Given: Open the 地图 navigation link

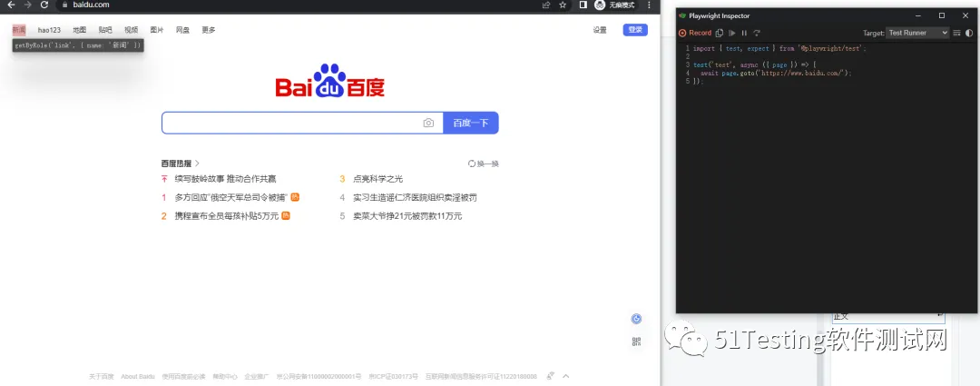Looking at the screenshot, I should [x=79, y=30].
